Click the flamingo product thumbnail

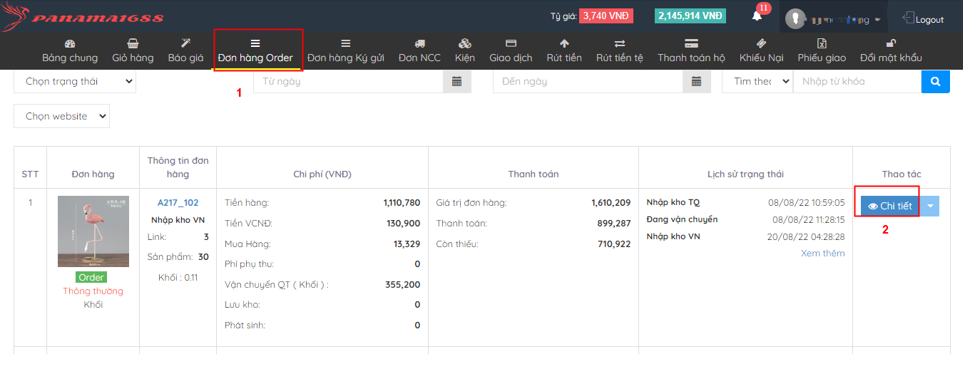coord(94,231)
